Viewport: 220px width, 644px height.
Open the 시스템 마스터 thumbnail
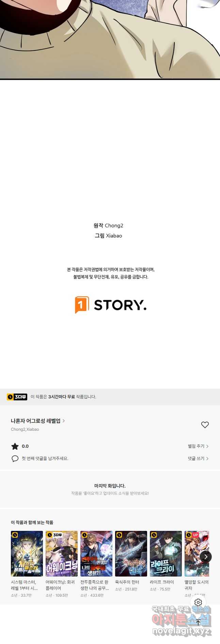(27, 553)
